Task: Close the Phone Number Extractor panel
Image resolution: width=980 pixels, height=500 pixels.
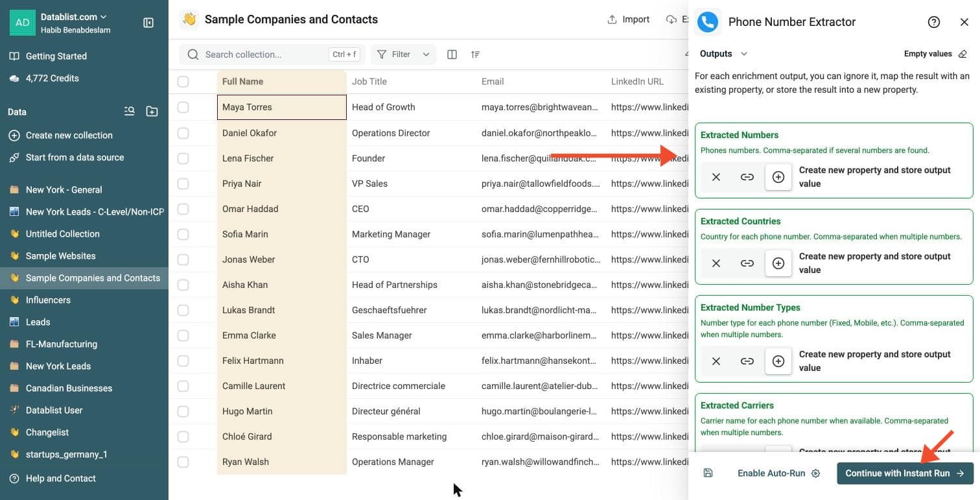Action: [x=964, y=22]
